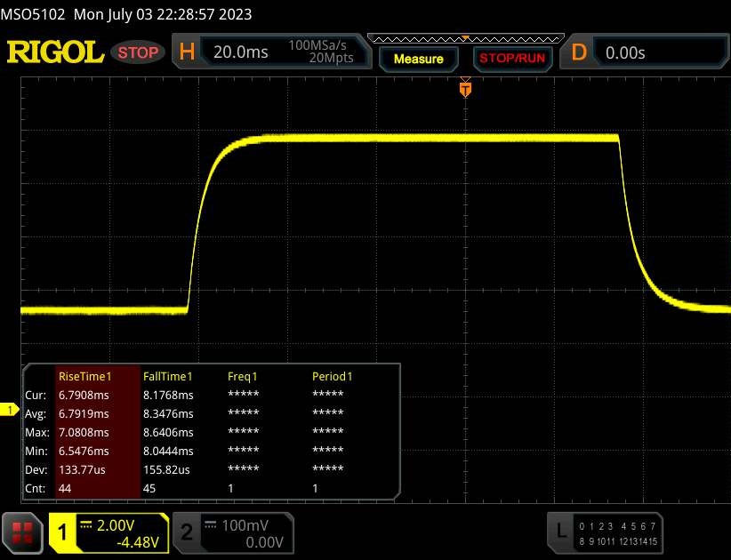
Task: Select the FallTime1 measurement column
Action: (167, 376)
